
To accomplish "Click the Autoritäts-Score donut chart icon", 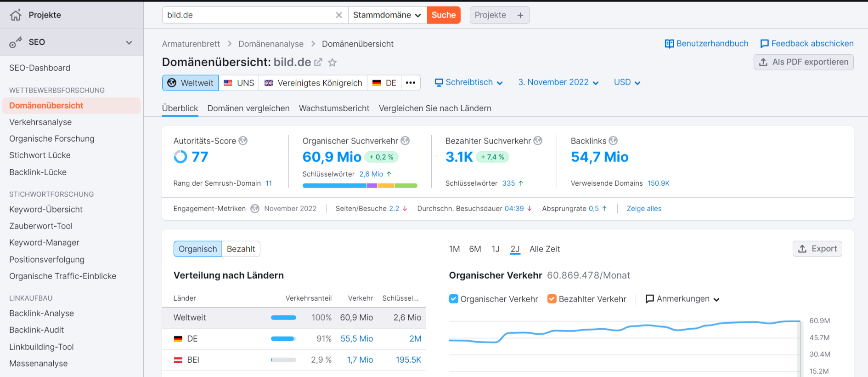I will click(180, 157).
